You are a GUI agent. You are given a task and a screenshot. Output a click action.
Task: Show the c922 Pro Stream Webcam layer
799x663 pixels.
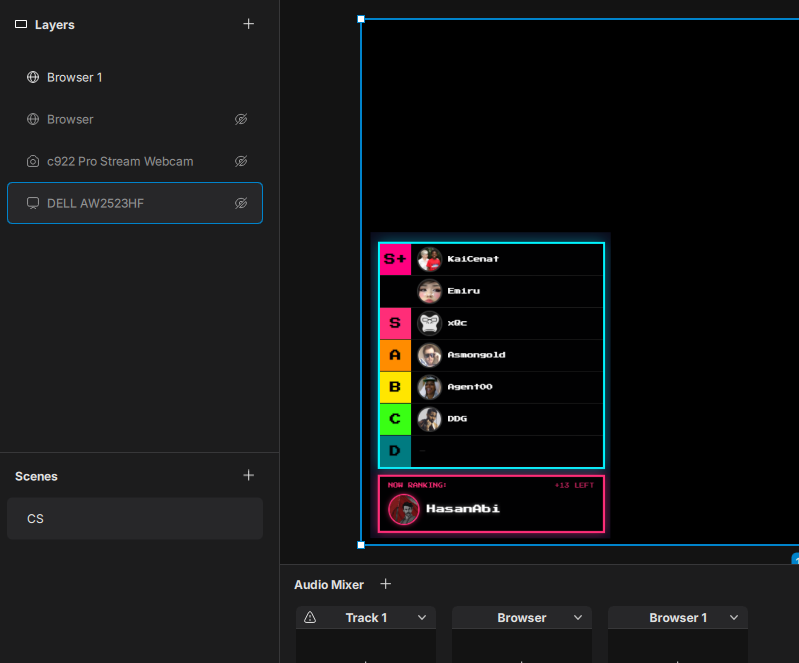[x=241, y=161]
